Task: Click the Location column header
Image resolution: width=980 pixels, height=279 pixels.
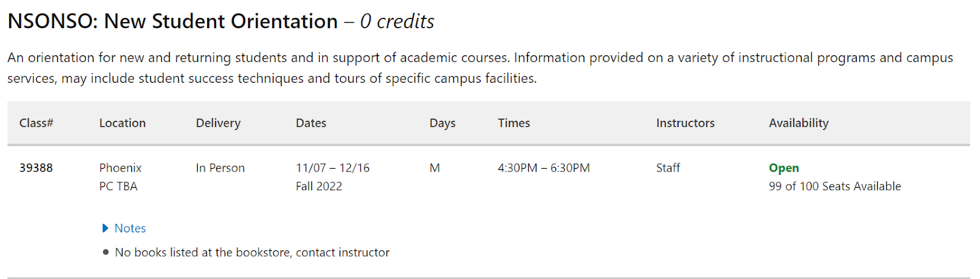Action: (123, 123)
